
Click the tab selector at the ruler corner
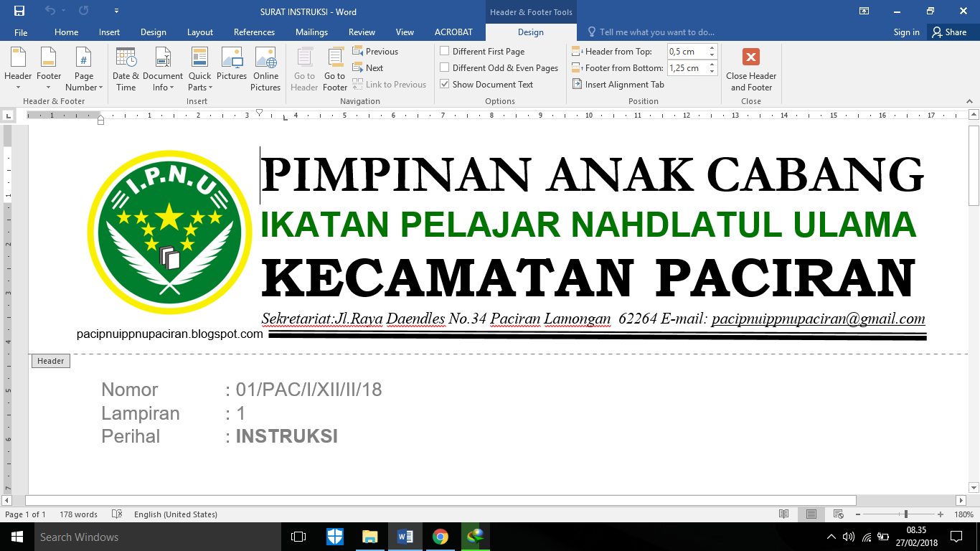(8, 115)
